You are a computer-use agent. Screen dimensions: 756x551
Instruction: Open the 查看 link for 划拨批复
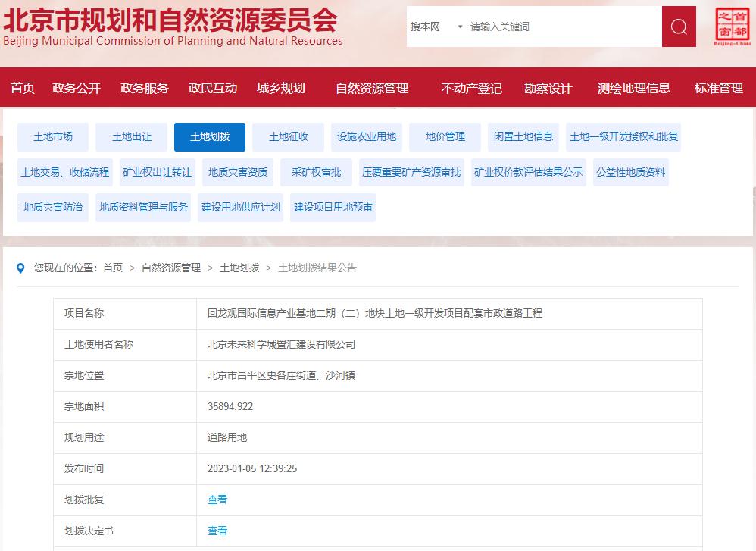coord(217,500)
